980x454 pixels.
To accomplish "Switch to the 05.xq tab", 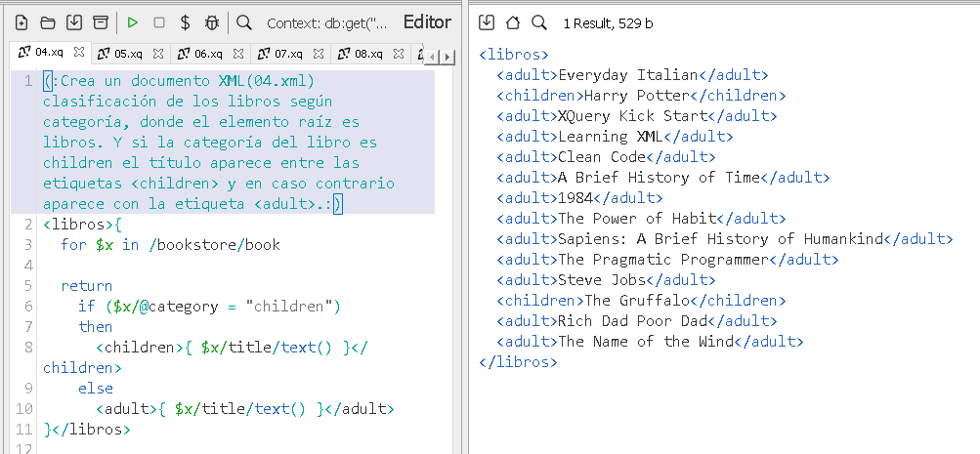I will click(127, 54).
